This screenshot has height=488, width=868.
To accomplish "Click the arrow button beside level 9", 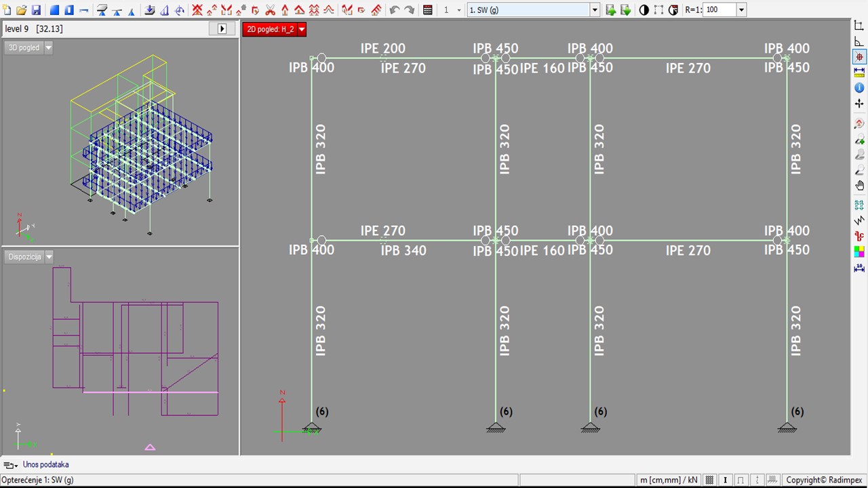I will [x=222, y=29].
